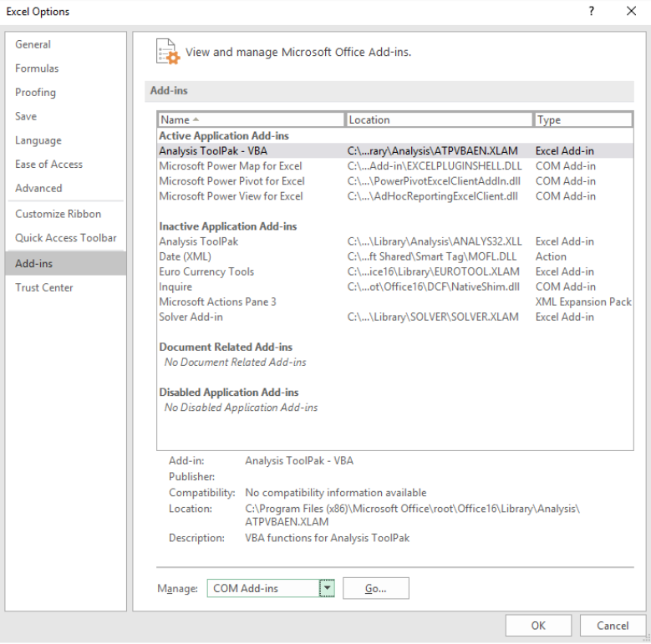
Task: Click the SOLVER.XLAM location cell
Action: point(433,317)
